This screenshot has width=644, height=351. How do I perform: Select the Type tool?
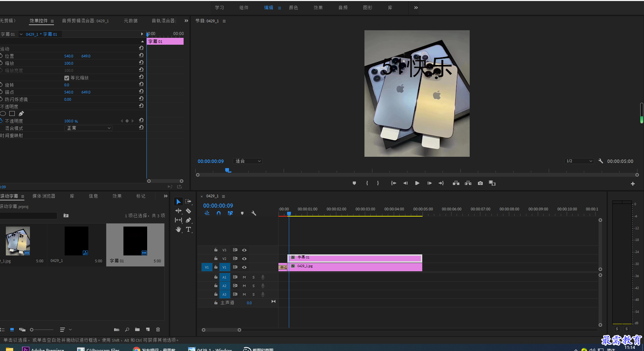click(x=188, y=229)
